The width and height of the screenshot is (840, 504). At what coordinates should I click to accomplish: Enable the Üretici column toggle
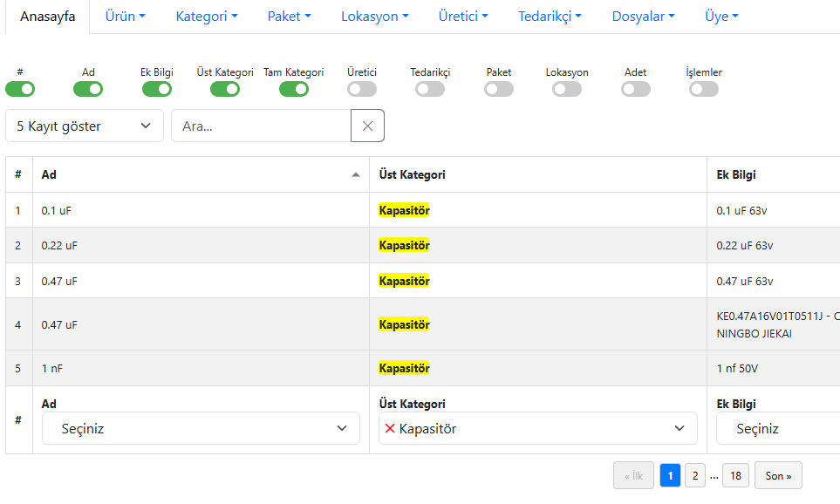pos(362,89)
